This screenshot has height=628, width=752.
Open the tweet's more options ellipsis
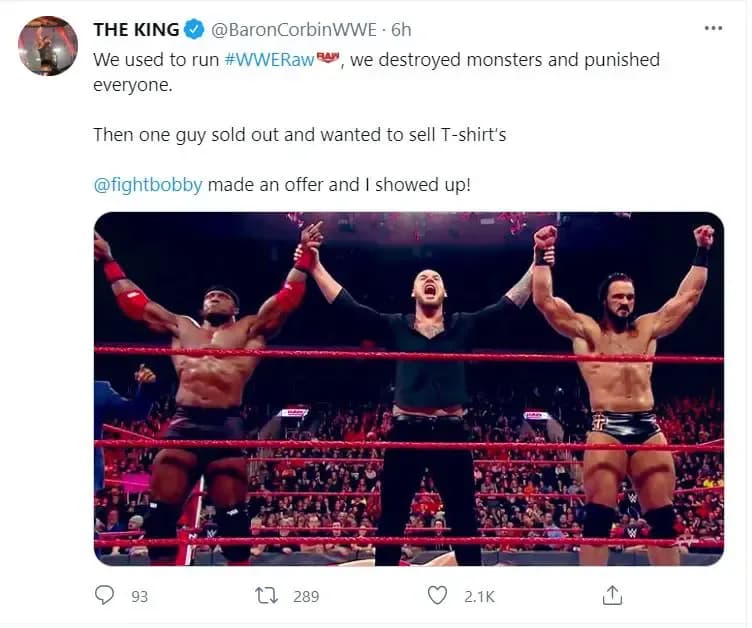(x=712, y=28)
